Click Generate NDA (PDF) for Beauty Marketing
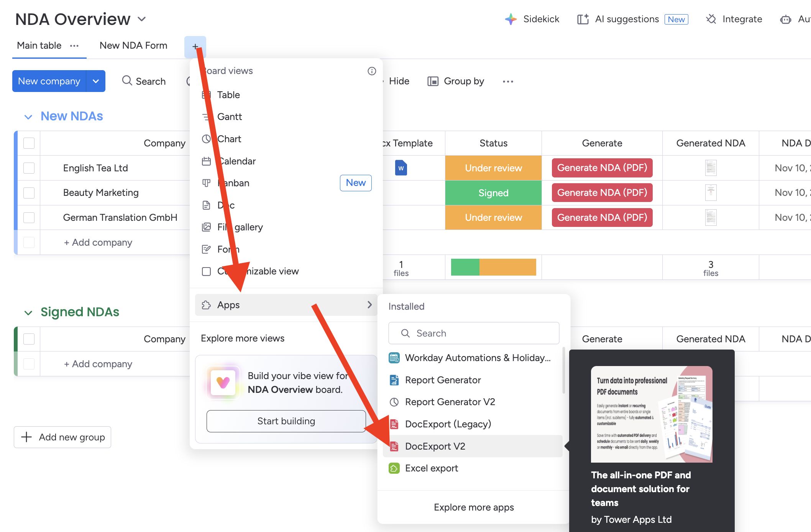The width and height of the screenshot is (811, 532). pyautogui.click(x=602, y=193)
